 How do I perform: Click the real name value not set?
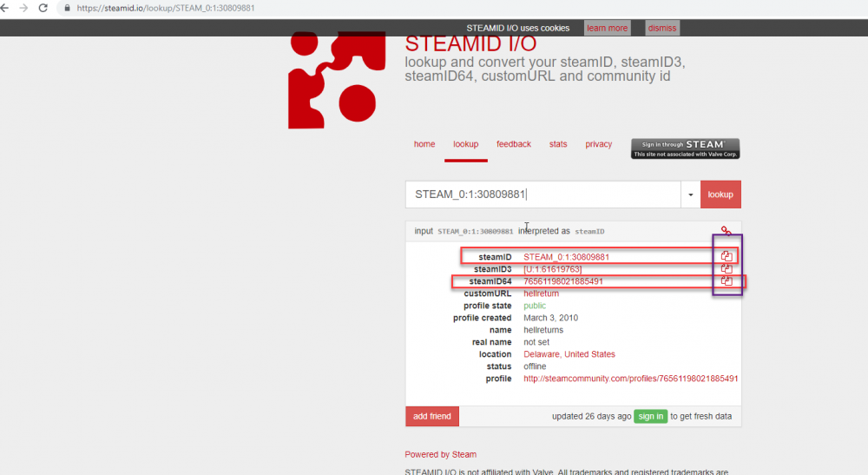coord(536,342)
